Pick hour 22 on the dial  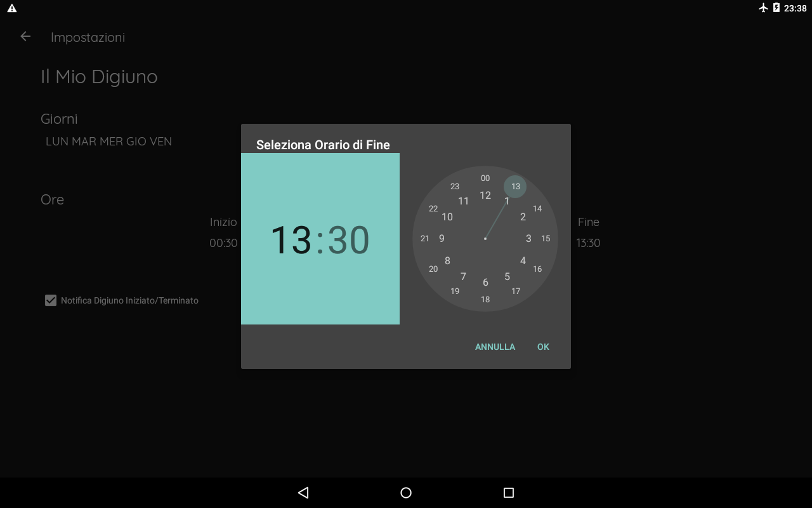coord(433,209)
